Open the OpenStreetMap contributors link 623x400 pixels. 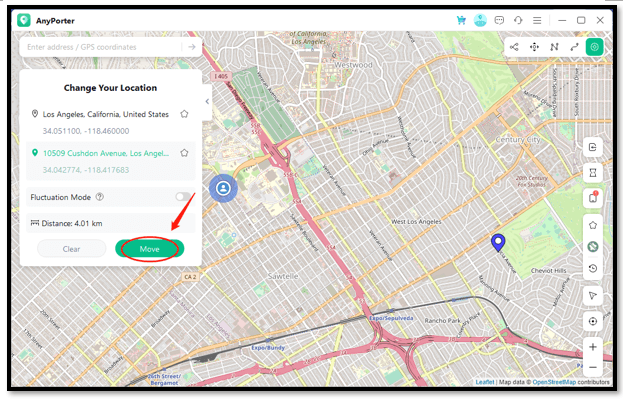pos(554,382)
